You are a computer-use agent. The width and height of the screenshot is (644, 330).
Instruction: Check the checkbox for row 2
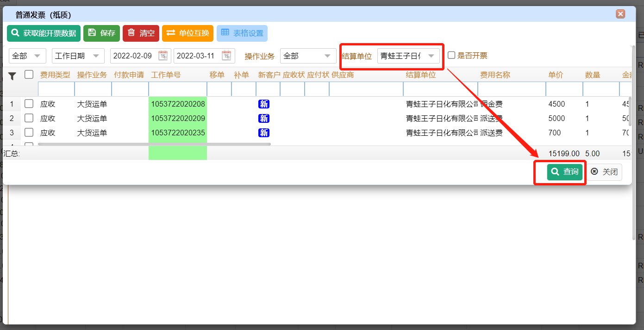[x=29, y=118]
